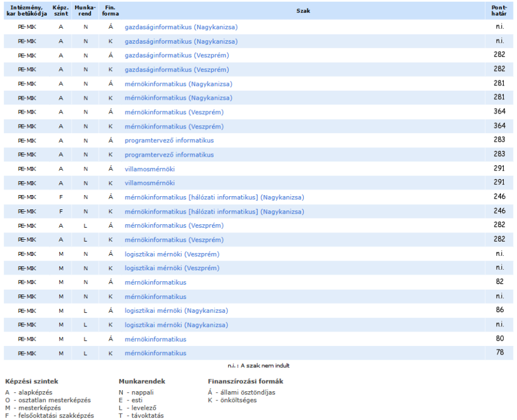
Task: Click the Képz. szint column header
Action: tap(61, 11)
